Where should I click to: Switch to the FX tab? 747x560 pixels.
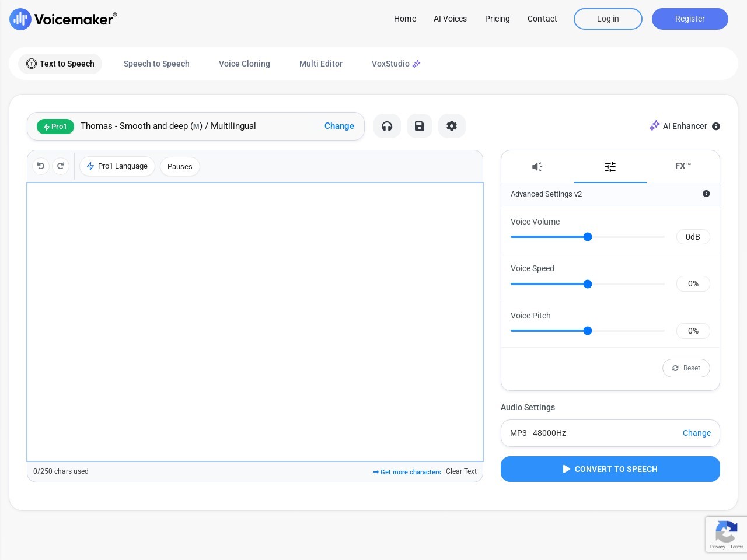click(x=683, y=167)
